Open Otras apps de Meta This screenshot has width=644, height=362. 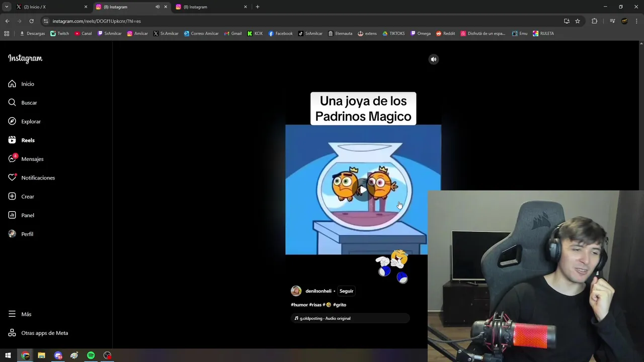38,333
